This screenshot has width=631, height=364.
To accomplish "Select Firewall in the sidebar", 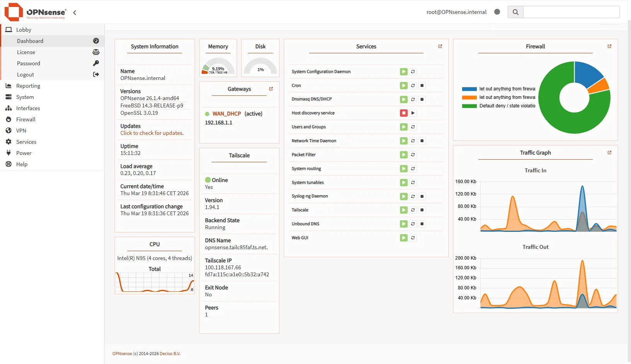I will [x=26, y=119].
